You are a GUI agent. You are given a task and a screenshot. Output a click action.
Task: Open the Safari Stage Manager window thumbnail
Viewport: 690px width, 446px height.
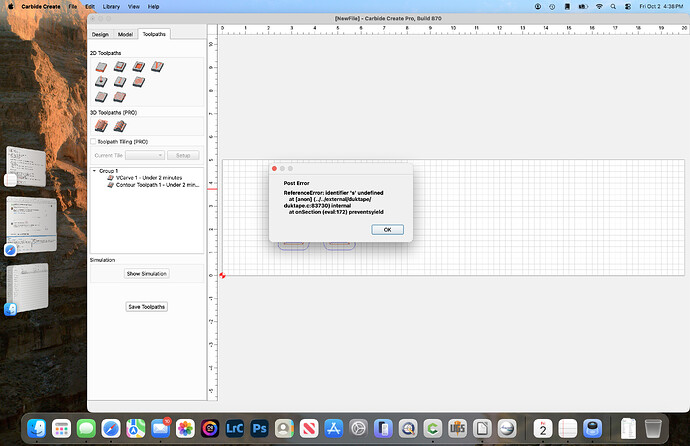32,225
